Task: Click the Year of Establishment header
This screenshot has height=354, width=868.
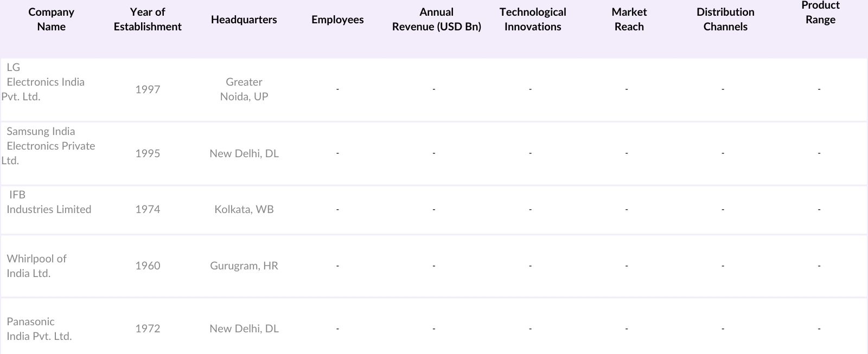Action: point(148,20)
